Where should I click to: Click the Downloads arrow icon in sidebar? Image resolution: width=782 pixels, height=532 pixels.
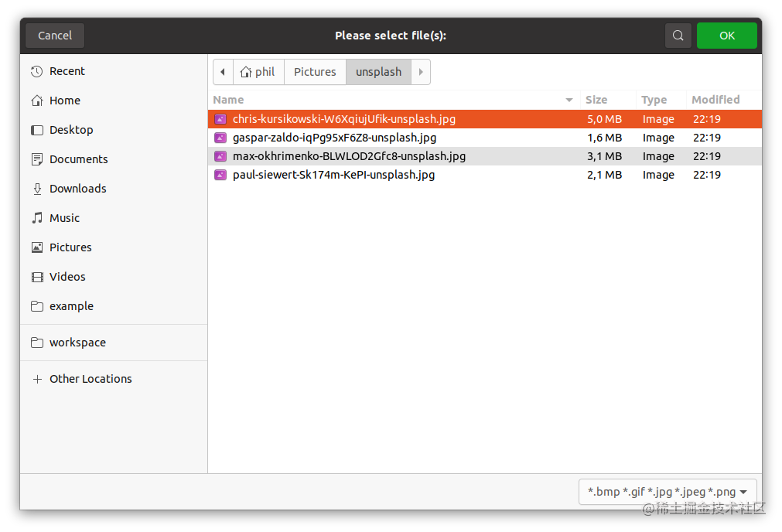tap(37, 189)
